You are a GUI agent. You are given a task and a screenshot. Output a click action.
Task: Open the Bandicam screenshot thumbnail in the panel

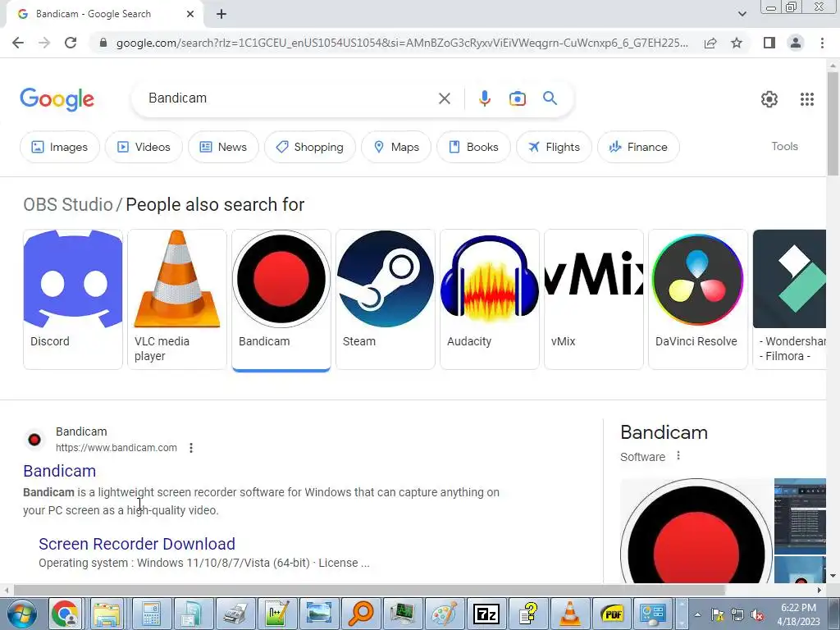pos(800,516)
